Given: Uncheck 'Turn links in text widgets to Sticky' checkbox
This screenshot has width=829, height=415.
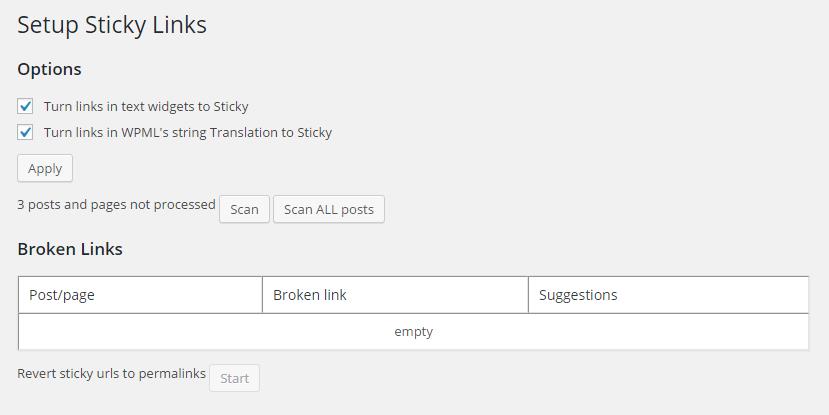Looking at the screenshot, I should (x=25, y=106).
